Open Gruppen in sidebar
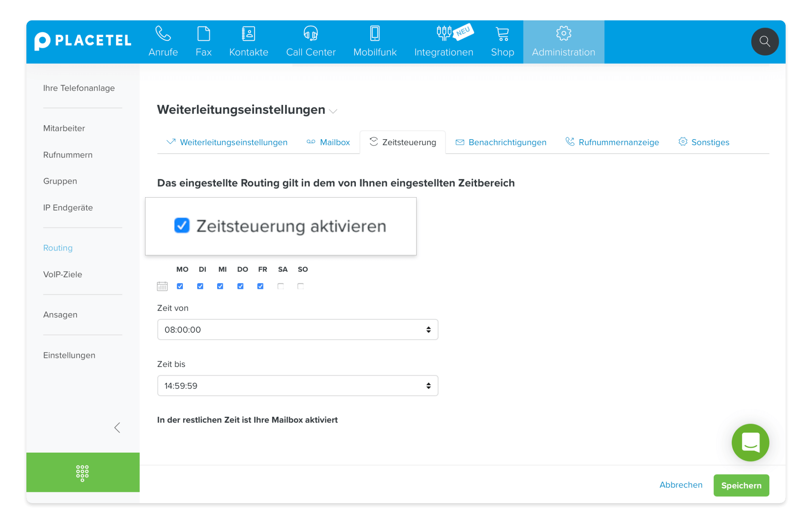 pos(60,181)
